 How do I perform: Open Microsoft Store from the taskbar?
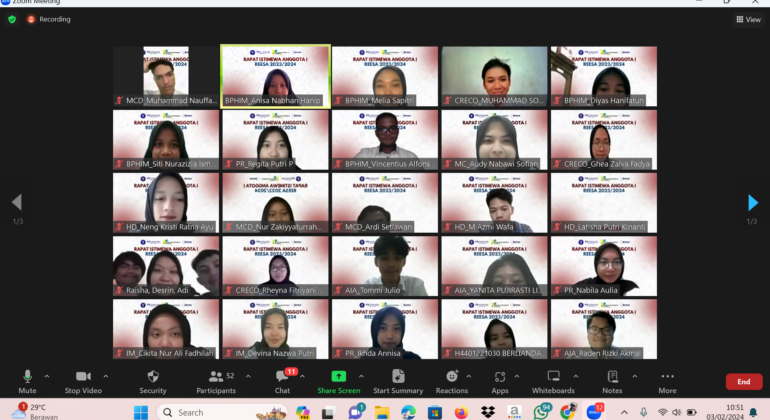click(x=435, y=413)
